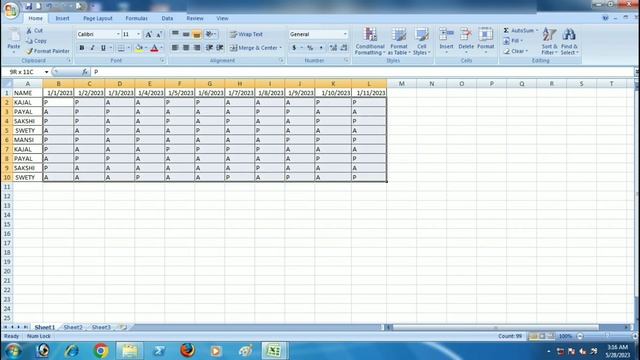The image size is (640, 360).
Task: Apply Comma Style
Action: [321, 48]
